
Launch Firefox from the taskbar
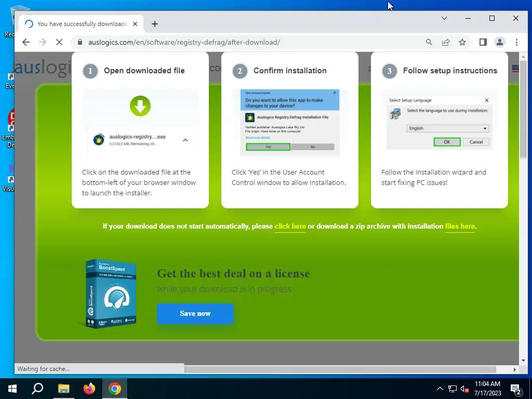(89, 389)
